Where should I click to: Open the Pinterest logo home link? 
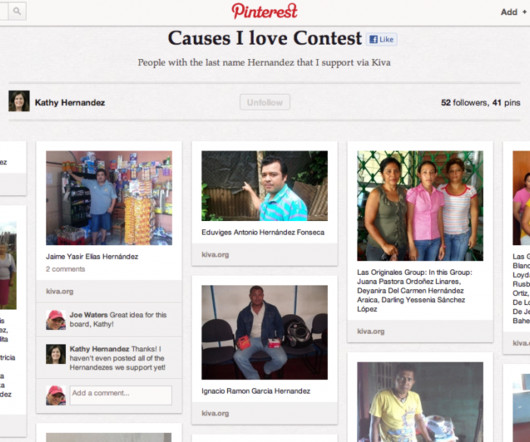pos(265,11)
